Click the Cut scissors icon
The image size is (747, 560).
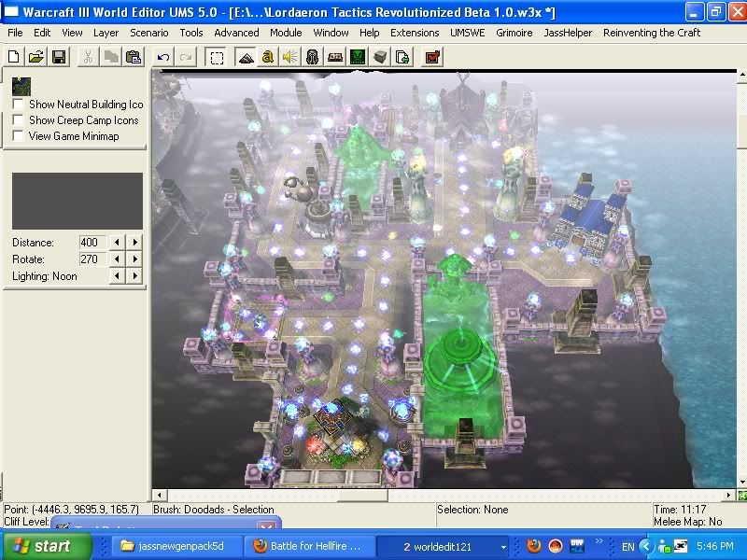tap(88, 57)
